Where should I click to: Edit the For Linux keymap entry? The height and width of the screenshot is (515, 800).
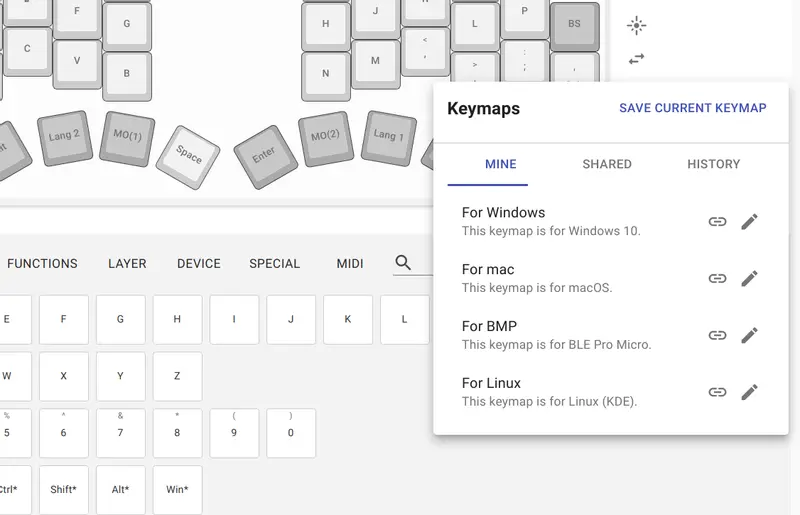pyautogui.click(x=749, y=392)
